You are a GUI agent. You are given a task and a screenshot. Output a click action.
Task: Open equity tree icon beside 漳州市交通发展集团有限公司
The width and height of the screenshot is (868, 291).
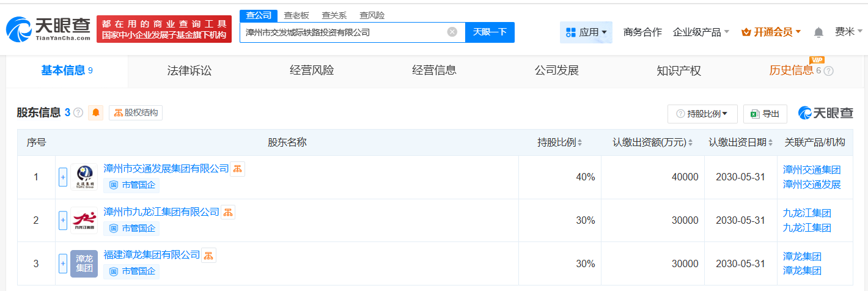click(238, 169)
